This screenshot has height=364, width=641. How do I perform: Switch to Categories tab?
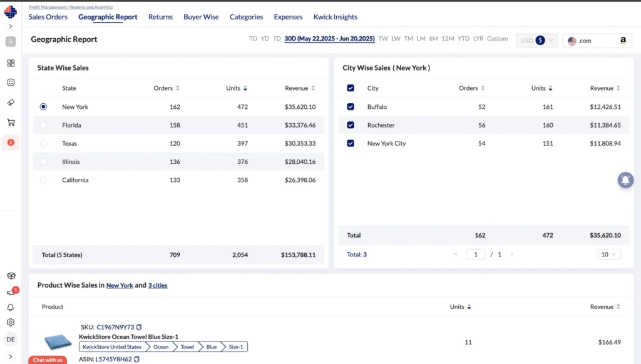coord(246,17)
